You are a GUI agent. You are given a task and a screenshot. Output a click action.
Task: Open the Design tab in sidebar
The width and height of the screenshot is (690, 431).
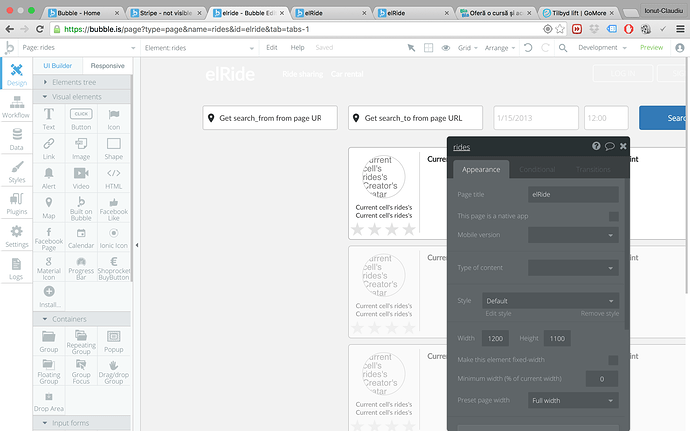(17, 74)
